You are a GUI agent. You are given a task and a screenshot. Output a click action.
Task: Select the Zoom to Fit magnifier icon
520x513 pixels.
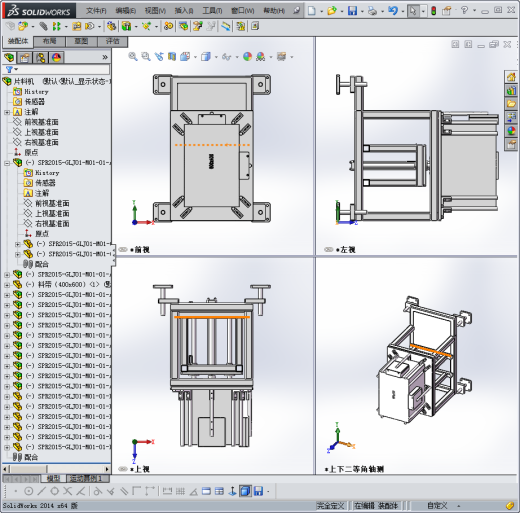[133, 57]
